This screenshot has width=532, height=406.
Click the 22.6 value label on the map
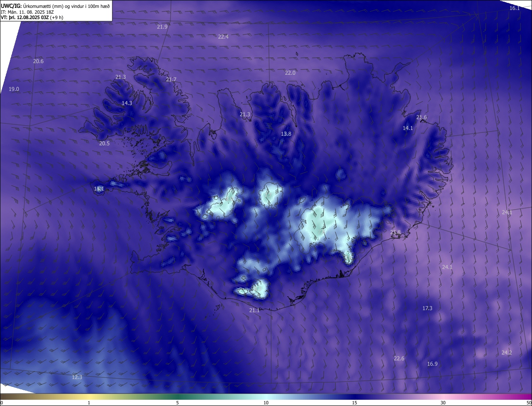399,358
